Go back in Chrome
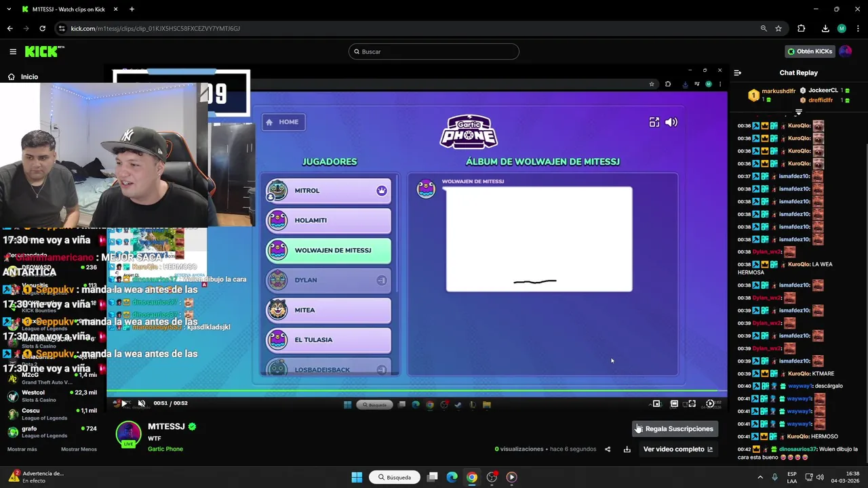868x488 pixels. pos(9,28)
